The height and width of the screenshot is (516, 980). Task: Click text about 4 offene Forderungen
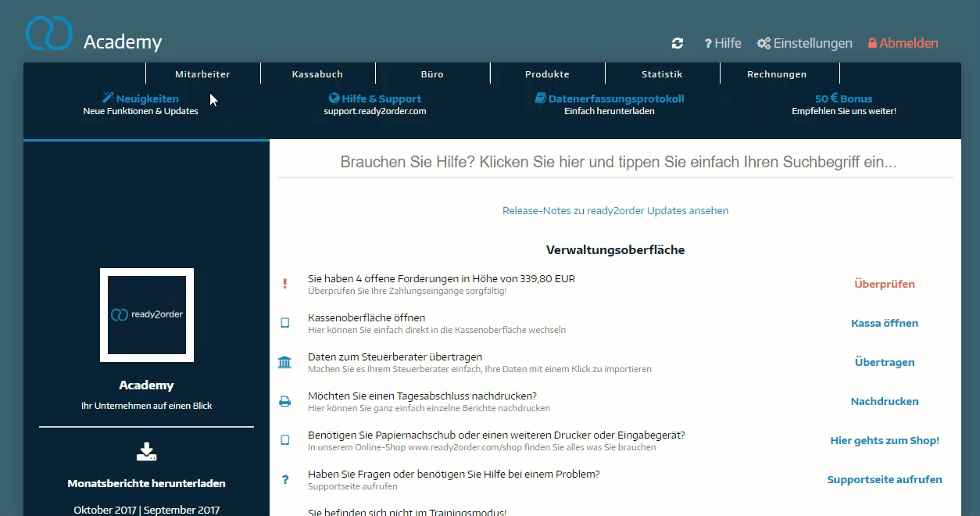pos(442,278)
